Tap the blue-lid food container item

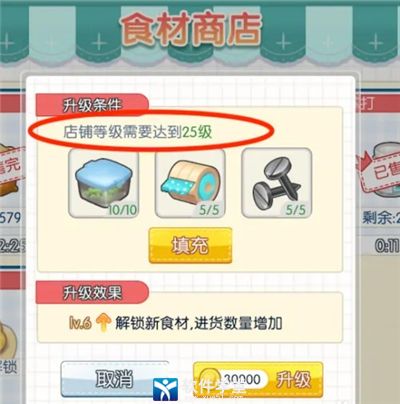click(x=103, y=183)
